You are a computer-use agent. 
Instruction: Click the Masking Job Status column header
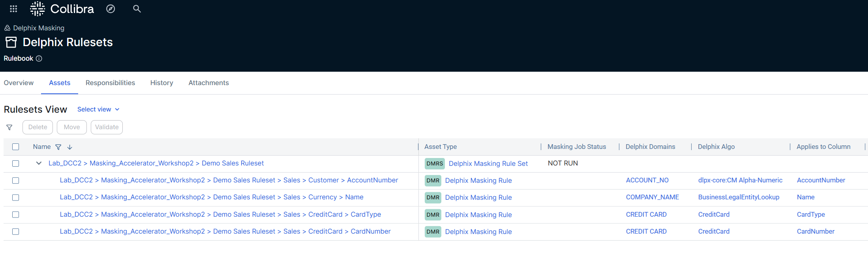(577, 147)
